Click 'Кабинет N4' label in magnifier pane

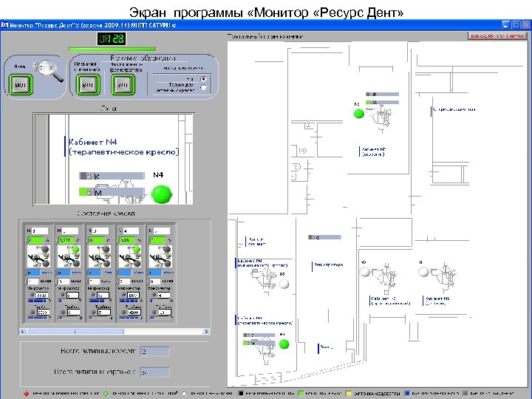93,142
